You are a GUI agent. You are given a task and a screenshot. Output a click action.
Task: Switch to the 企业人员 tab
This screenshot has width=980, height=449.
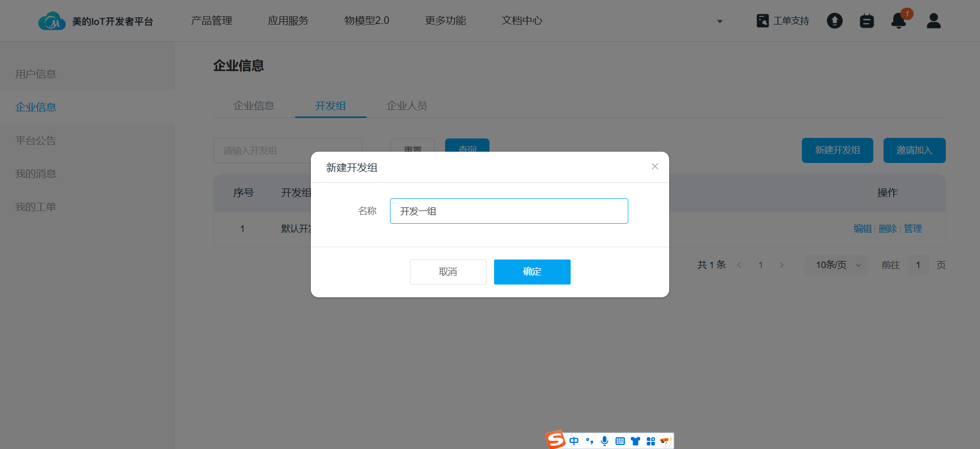pyautogui.click(x=407, y=106)
